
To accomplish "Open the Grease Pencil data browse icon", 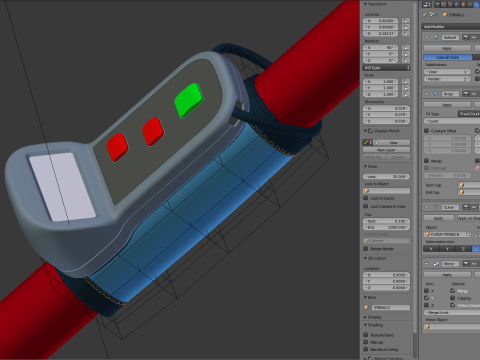I will tap(368, 143).
